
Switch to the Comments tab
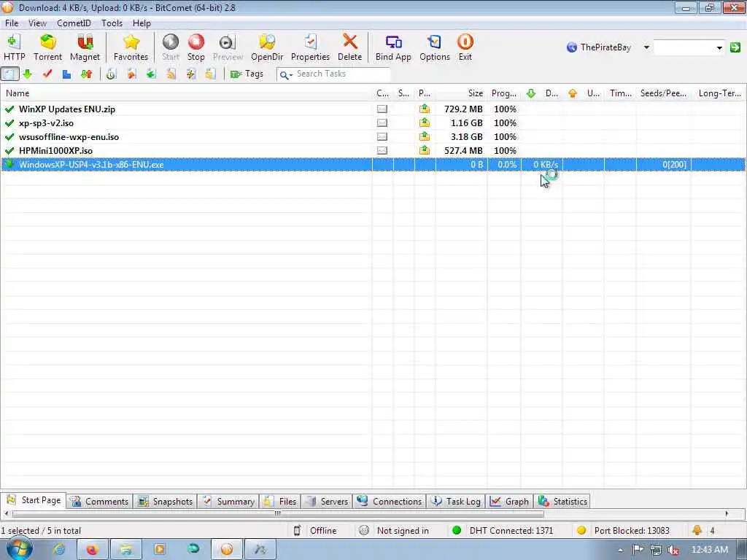[x=99, y=501]
